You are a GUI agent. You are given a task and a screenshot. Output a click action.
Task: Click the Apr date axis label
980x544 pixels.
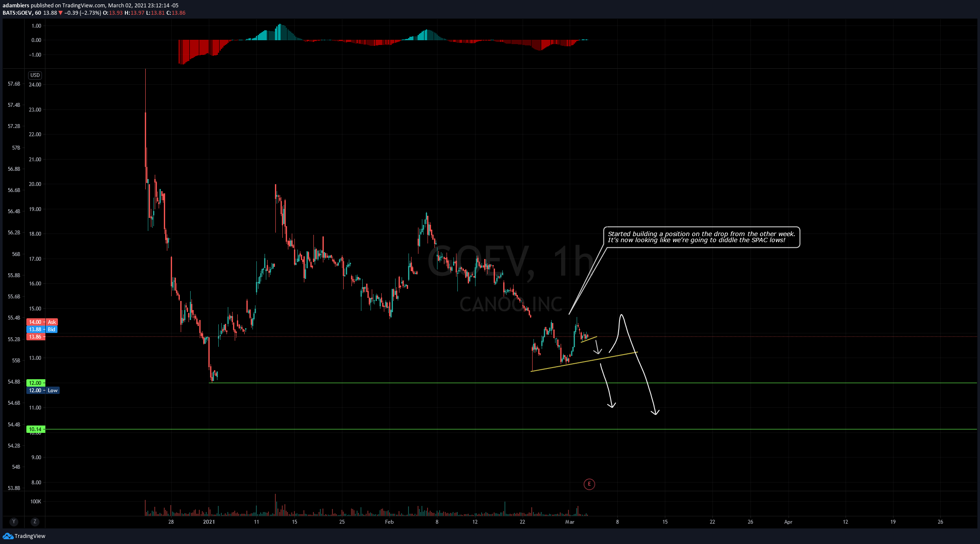tap(788, 522)
